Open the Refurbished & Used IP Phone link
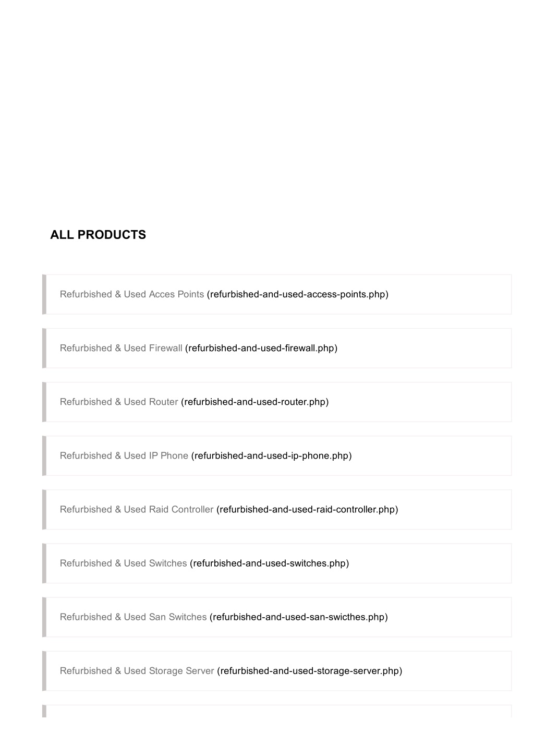The width and height of the screenshot is (534, 756). pos(124,455)
